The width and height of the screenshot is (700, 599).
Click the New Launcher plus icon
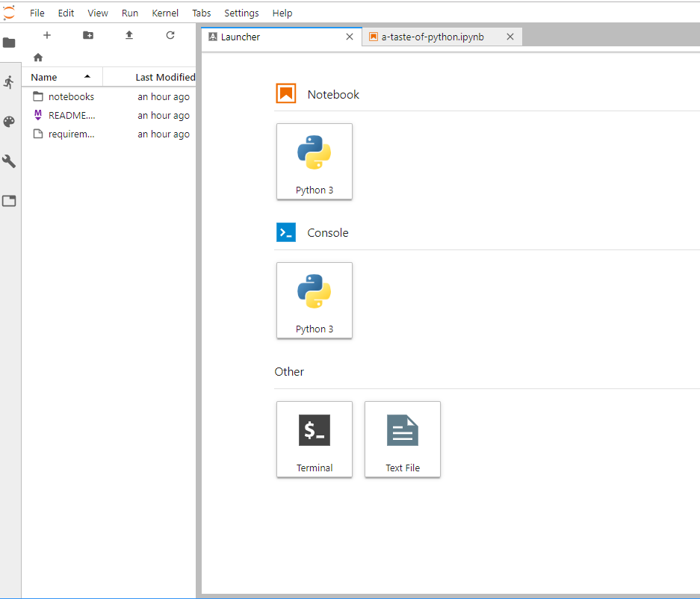(47, 35)
